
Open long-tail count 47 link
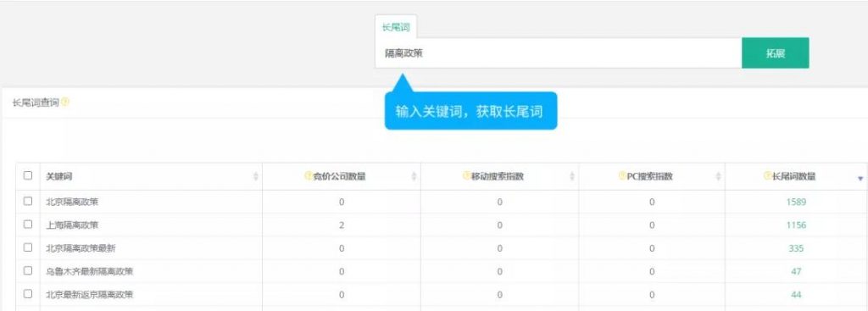(x=796, y=272)
